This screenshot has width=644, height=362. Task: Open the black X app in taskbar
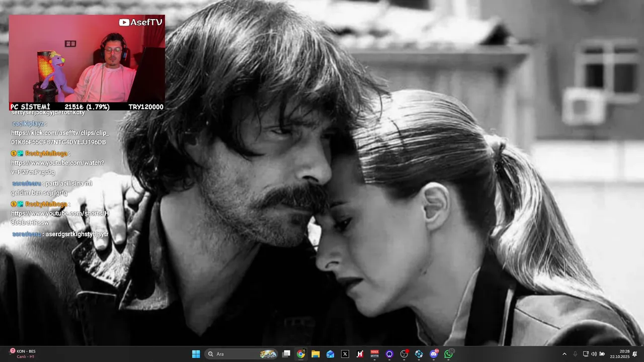pos(345,354)
